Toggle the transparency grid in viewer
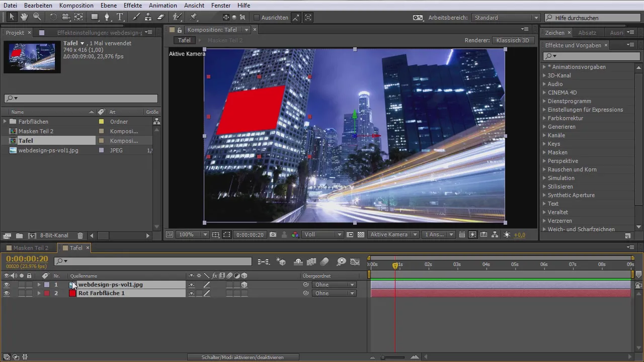 pos(361,235)
